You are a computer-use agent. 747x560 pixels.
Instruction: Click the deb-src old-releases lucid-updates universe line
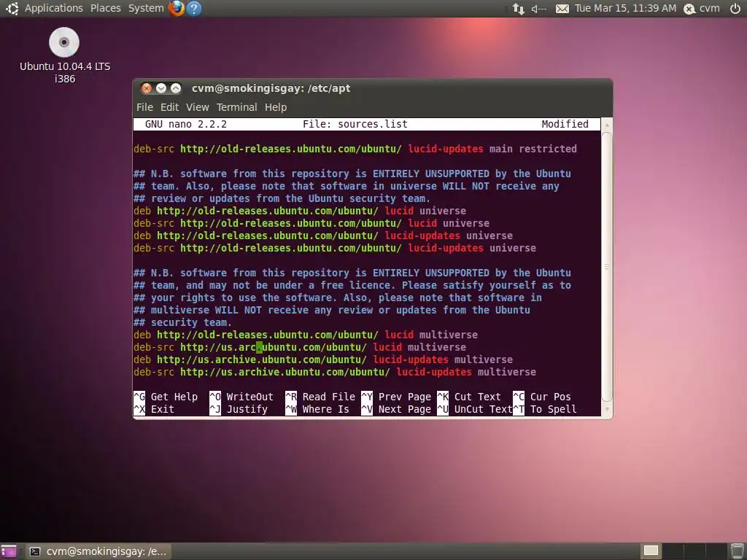[x=334, y=248]
